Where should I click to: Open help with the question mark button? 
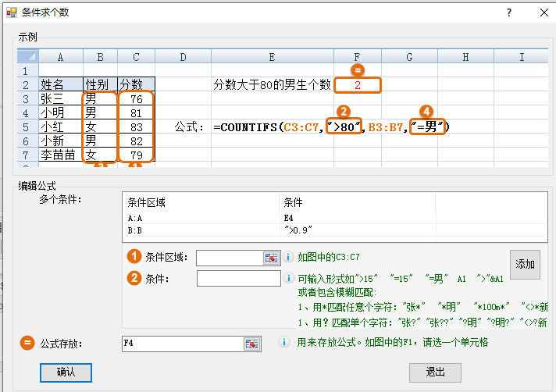[x=509, y=12]
